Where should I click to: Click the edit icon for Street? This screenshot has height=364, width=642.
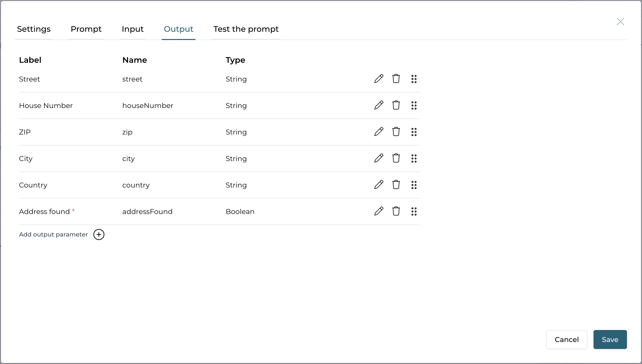[x=378, y=79]
